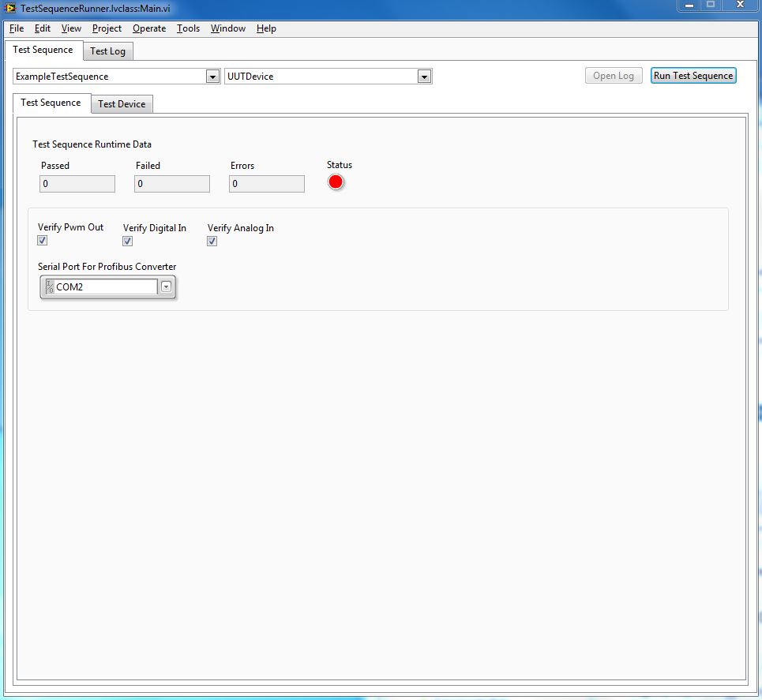This screenshot has height=700, width=762.
Task: Open the ExampleTestSequence dropdown
Action: pyautogui.click(x=212, y=76)
